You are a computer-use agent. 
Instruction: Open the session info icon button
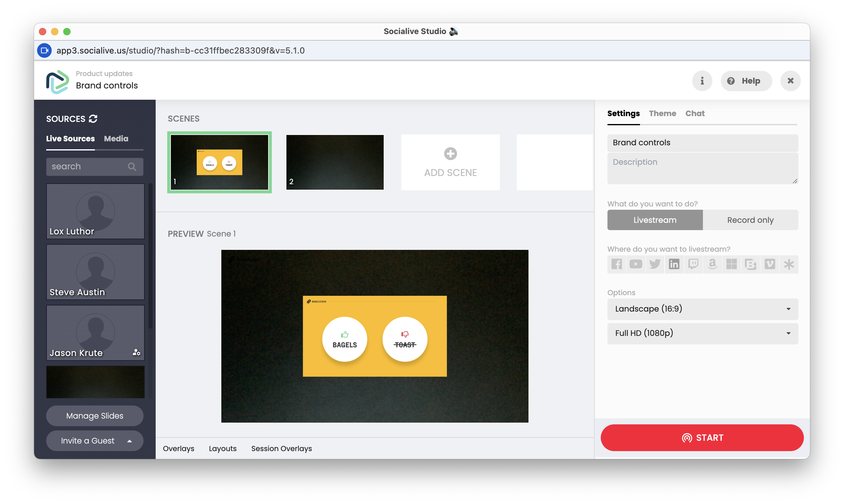click(702, 81)
